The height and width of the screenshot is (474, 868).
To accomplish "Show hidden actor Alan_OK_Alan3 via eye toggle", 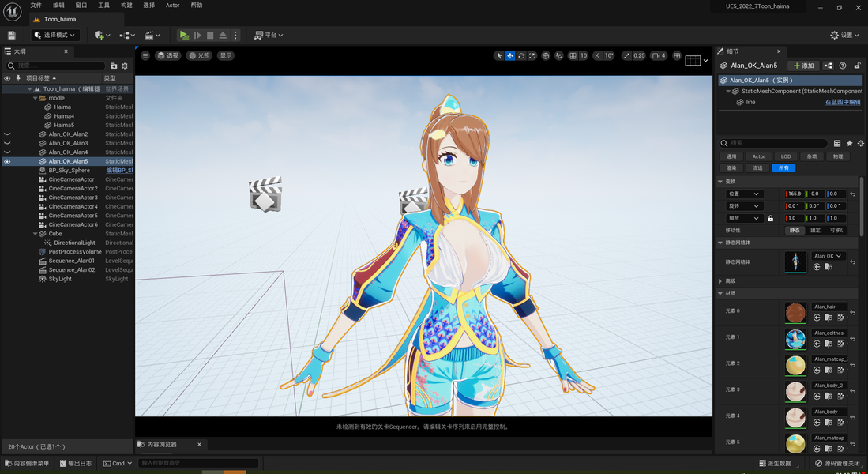I will 7,143.
